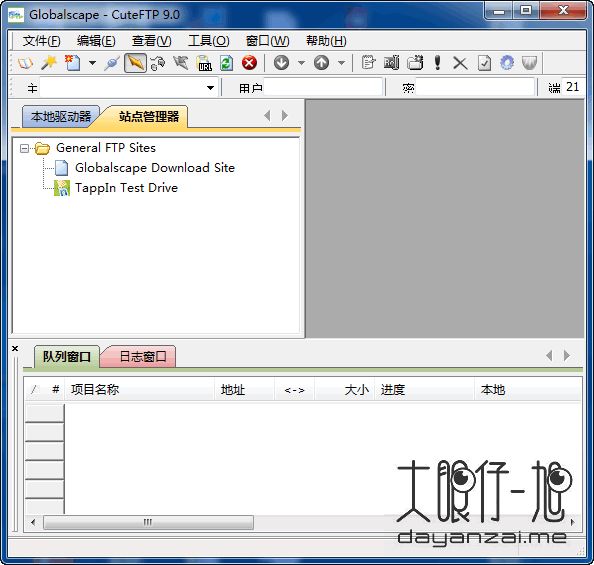The height and width of the screenshot is (565, 594).
Task: Toggle the Quick Connect bar icon
Action: tap(135, 63)
